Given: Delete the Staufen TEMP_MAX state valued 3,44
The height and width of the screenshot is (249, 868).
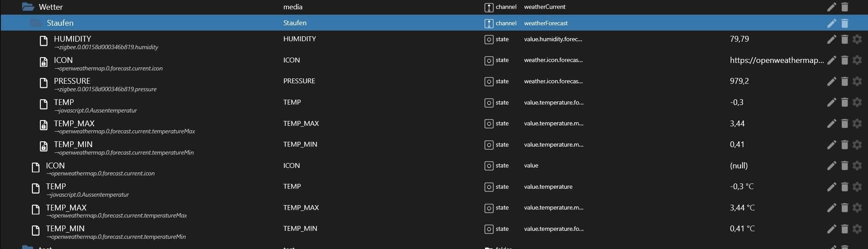Looking at the screenshot, I should 845,124.
